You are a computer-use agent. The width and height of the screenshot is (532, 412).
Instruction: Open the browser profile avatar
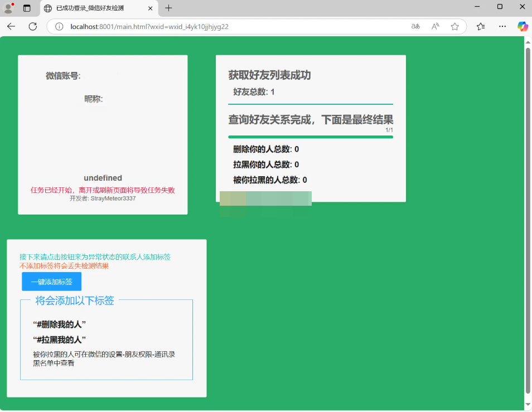pyautogui.click(x=8, y=8)
